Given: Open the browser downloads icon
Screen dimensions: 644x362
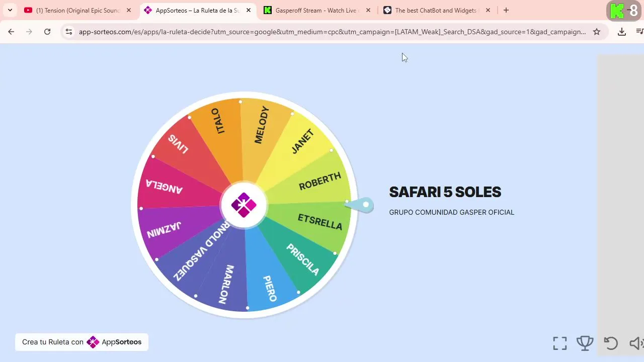Looking at the screenshot, I should tap(622, 32).
